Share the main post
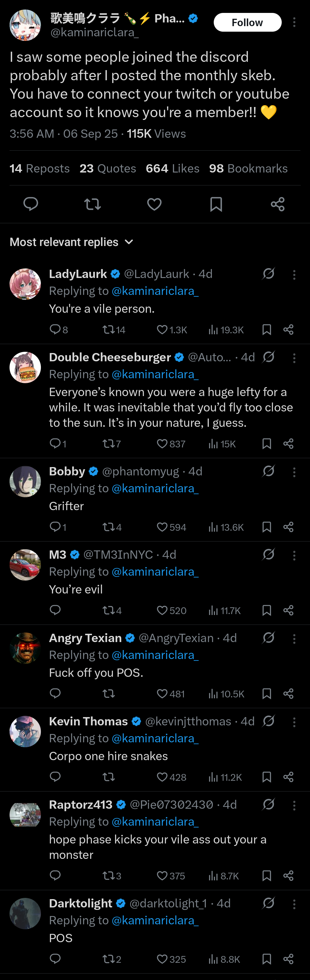Viewport: 310px width, 980px height. pyautogui.click(x=278, y=204)
